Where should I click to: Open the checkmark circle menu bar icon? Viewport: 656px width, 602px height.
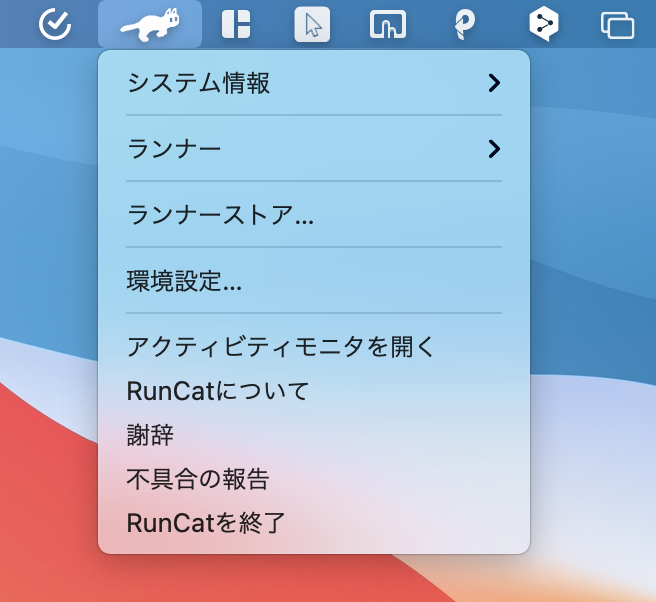[55, 24]
